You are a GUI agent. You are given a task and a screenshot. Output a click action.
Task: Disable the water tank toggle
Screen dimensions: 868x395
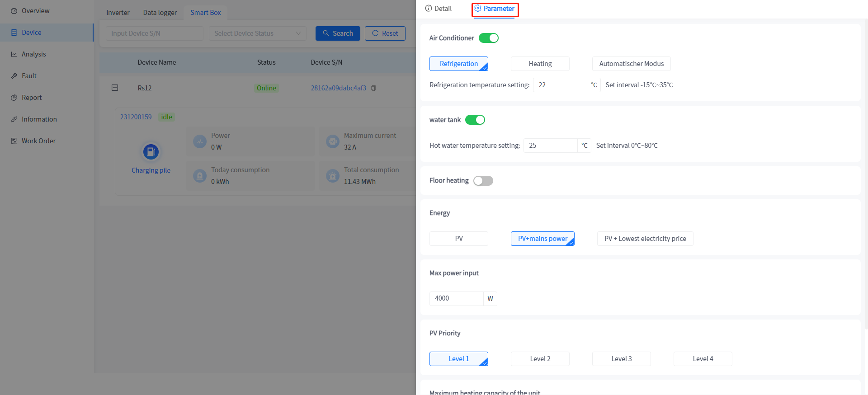[x=475, y=120]
